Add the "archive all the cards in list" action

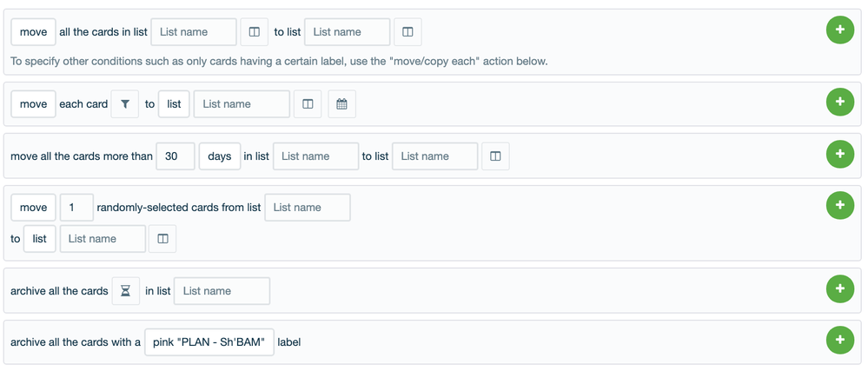click(839, 288)
